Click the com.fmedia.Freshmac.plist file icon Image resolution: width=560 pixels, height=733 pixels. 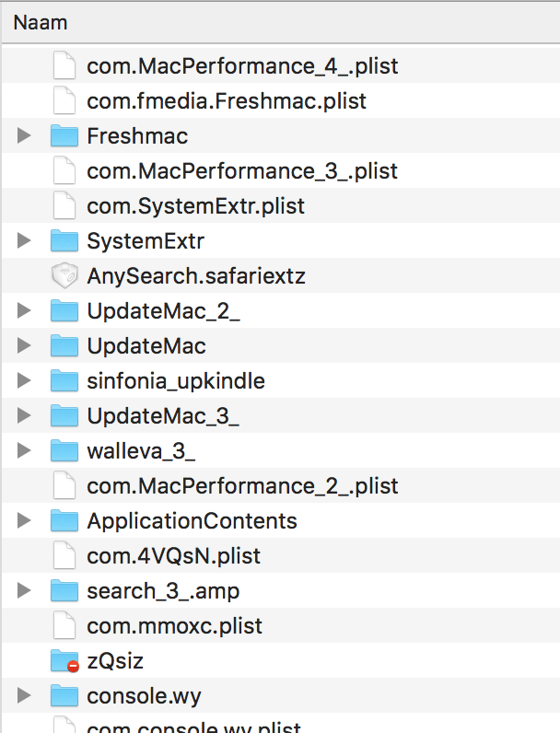coord(64,100)
